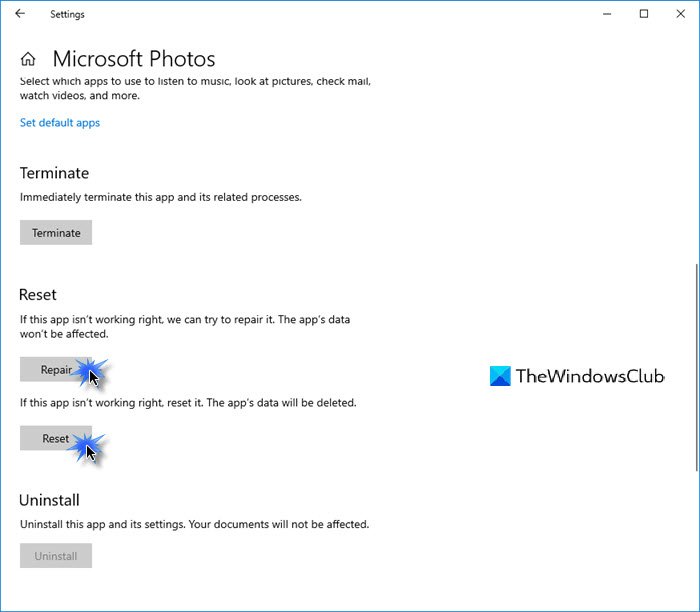Terminate the Microsoft Photos app
The image size is (700, 612).
tap(56, 233)
